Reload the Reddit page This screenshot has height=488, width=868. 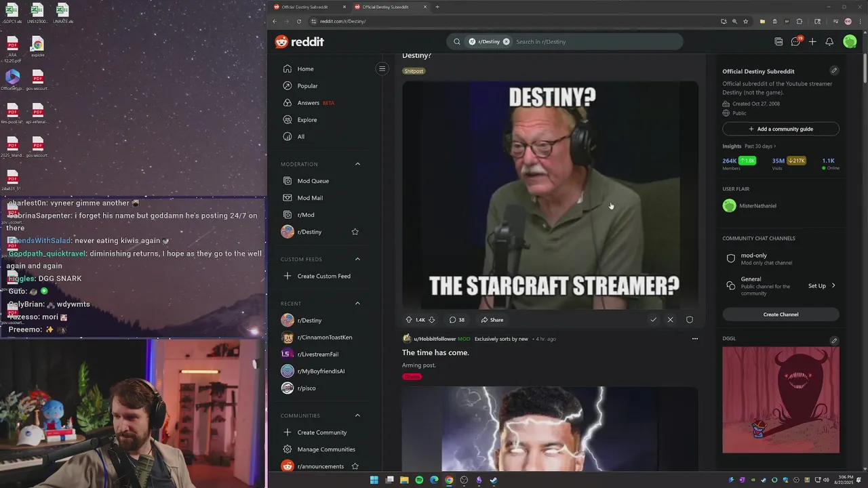(x=298, y=21)
